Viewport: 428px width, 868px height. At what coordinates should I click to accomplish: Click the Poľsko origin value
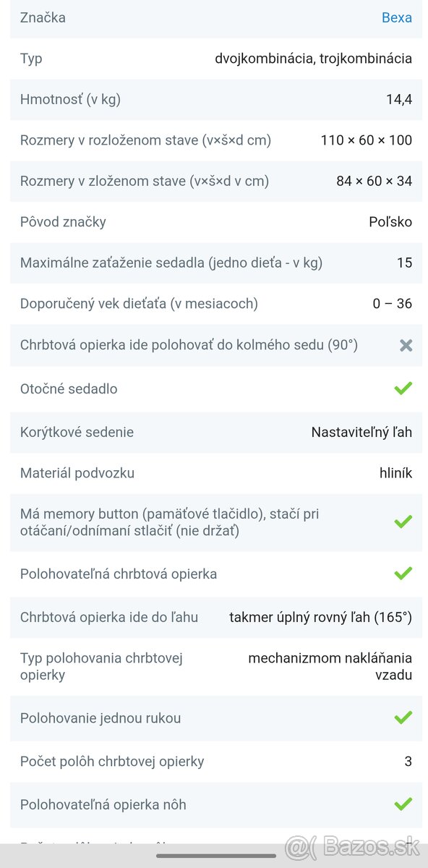[x=390, y=221]
